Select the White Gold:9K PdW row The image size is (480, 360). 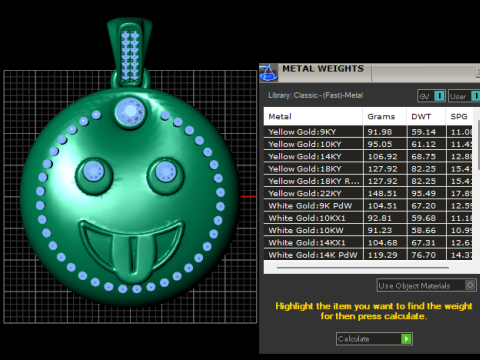click(368, 206)
